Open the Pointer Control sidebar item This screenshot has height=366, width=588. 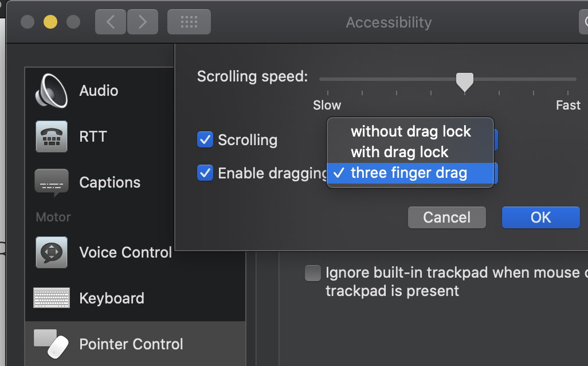tap(131, 344)
